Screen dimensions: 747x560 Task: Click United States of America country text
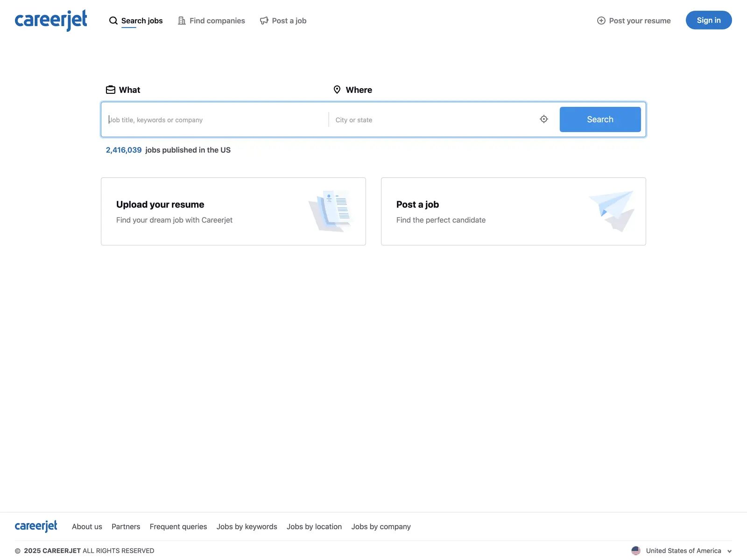click(684, 551)
